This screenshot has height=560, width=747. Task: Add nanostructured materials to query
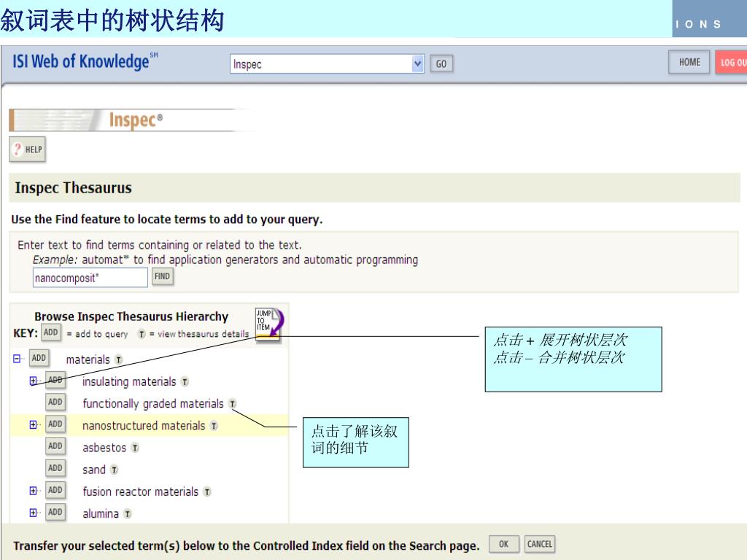pos(55,424)
